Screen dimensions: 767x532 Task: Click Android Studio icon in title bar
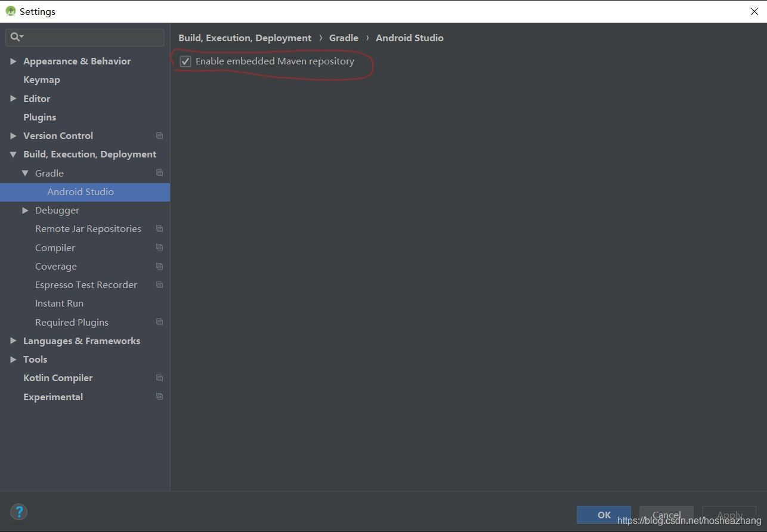(11, 11)
